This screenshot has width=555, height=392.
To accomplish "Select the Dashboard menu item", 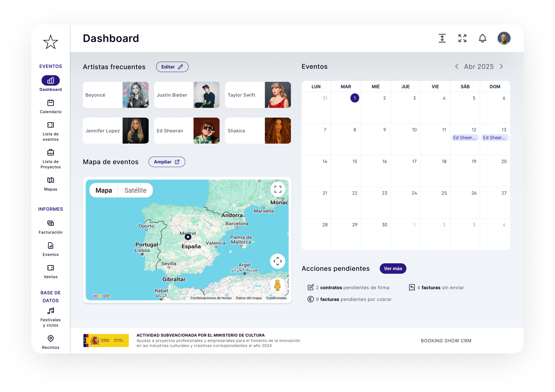I will click(51, 83).
